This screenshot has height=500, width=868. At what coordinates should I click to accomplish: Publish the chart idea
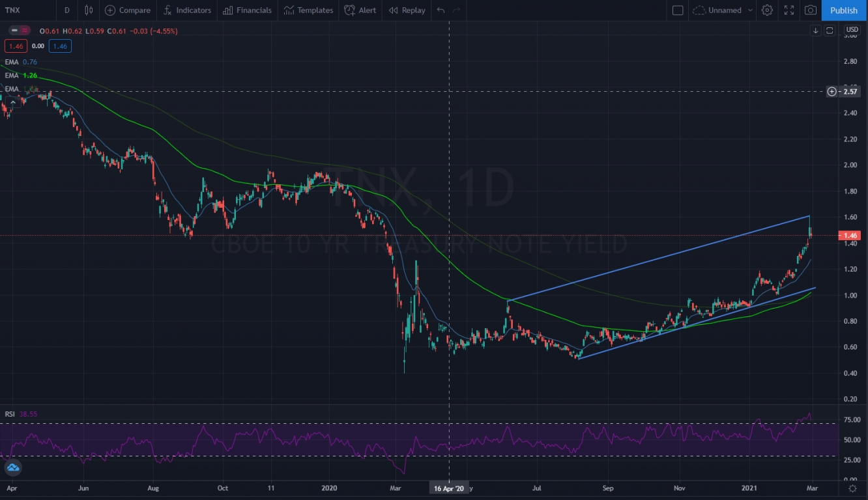(845, 10)
